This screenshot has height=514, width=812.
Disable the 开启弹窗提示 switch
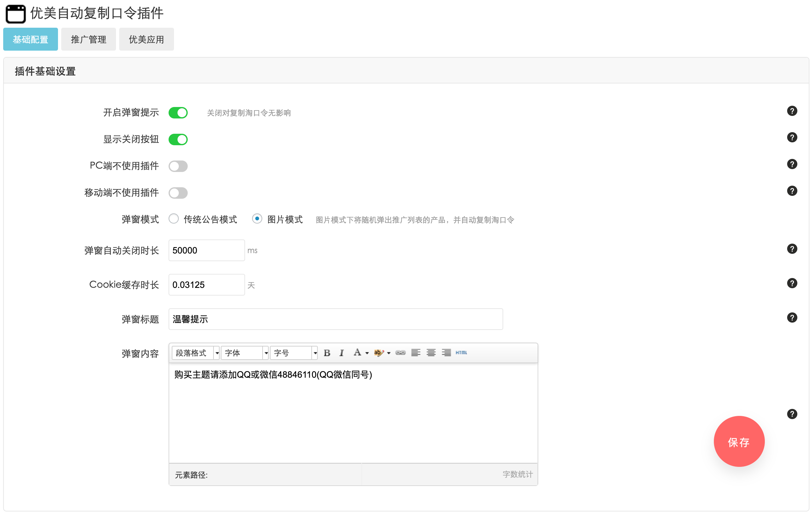tap(178, 112)
